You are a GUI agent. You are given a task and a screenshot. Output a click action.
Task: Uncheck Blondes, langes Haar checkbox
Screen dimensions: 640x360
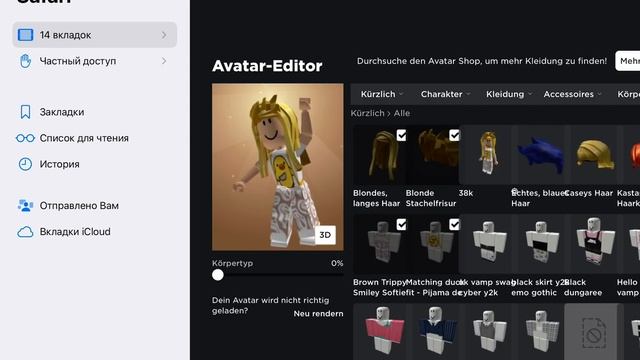401,135
